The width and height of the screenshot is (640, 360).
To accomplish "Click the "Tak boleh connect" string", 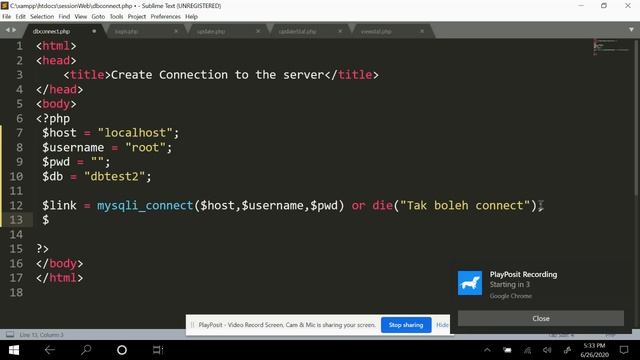I will click(465, 205).
